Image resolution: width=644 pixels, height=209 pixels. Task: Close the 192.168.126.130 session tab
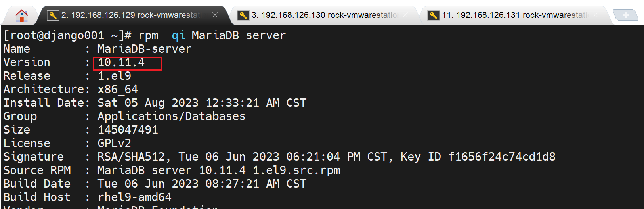[405, 15]
